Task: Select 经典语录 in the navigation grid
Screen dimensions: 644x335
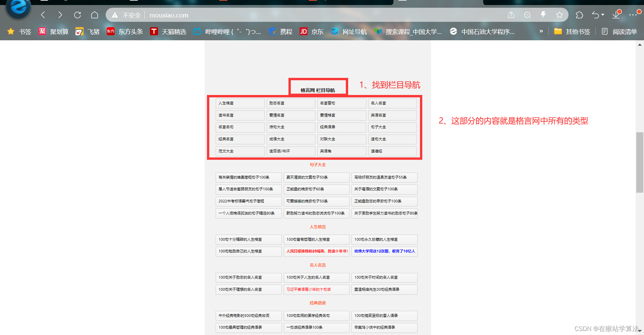Action: click(x=341, y=127)
